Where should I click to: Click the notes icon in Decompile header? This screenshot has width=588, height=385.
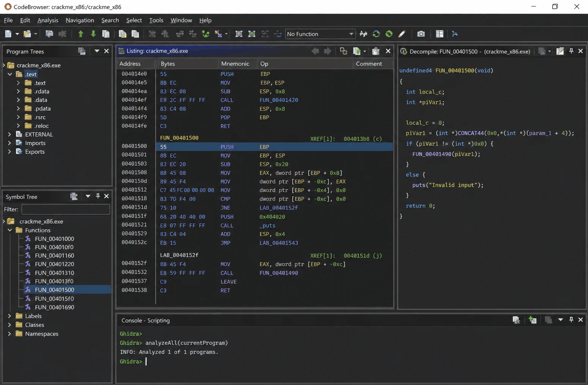click(x=560, y=51)
